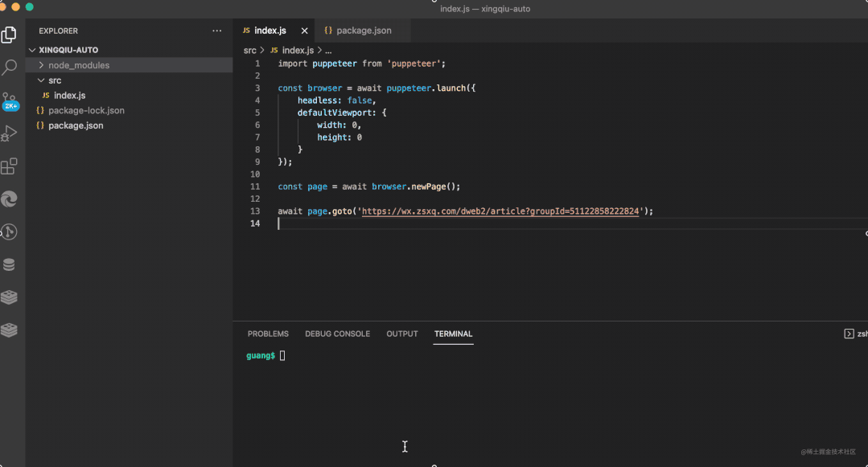This screenshot has height=467, width=868.
Task: Click line number 1 in gutter
Action: (x=257, y=63)
